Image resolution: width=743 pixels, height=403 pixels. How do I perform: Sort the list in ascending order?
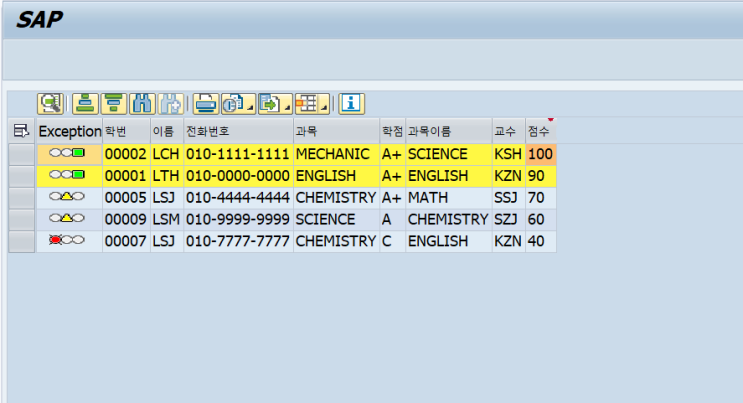pyautogui.click(x=85, y=103)
